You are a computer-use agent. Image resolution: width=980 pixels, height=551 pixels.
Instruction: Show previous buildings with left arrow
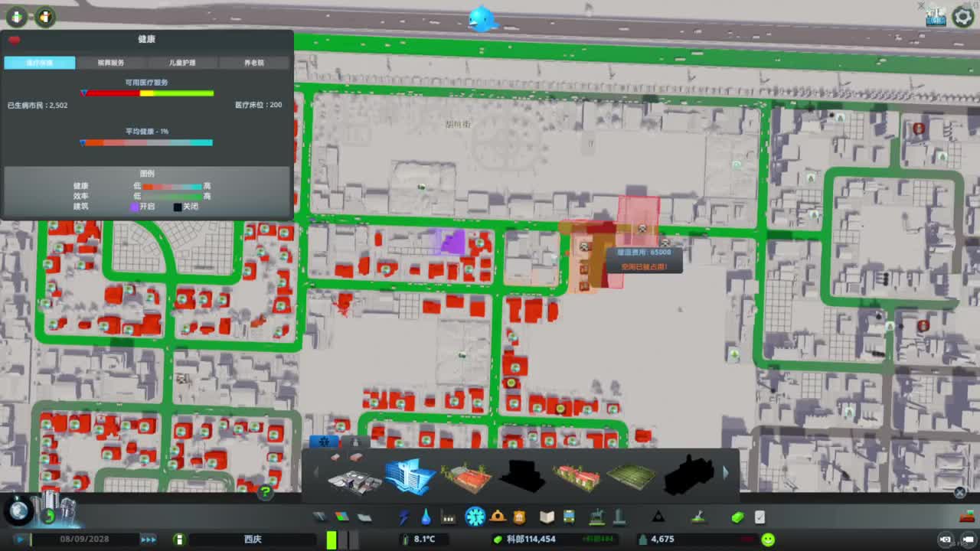316,473
